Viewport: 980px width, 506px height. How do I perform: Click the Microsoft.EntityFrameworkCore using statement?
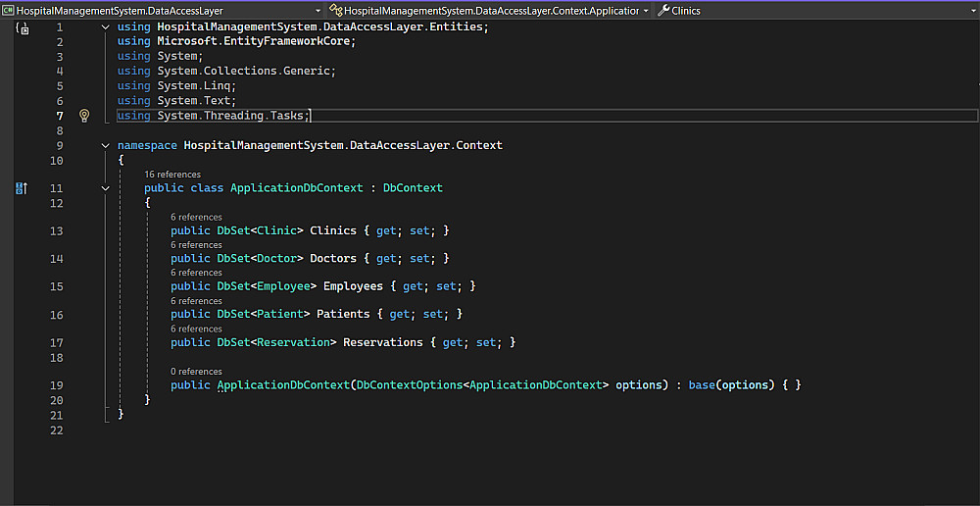(236, 42)
